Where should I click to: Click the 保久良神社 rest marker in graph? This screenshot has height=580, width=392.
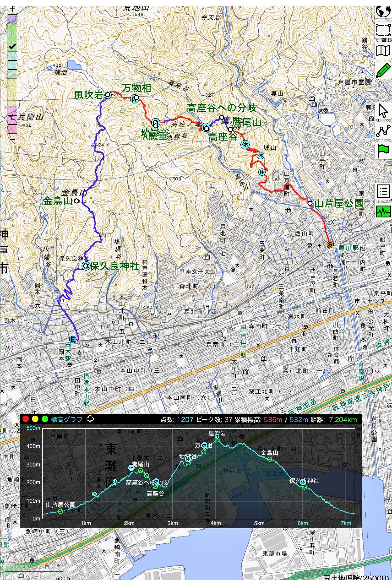click(x=303, y=482)
